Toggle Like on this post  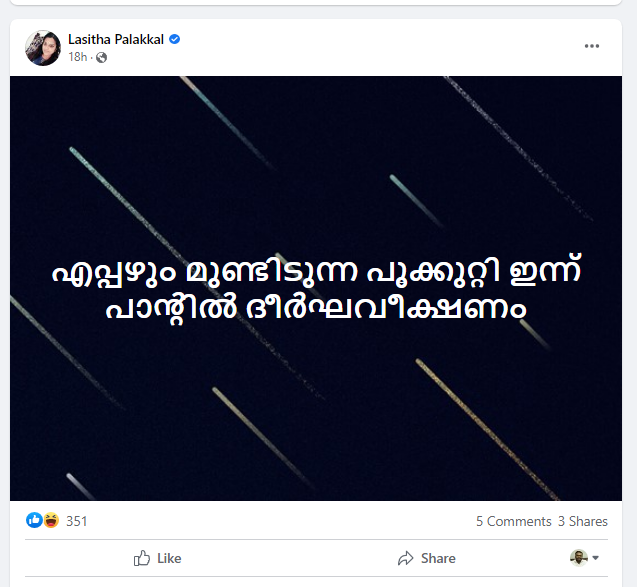pos(158,558)
